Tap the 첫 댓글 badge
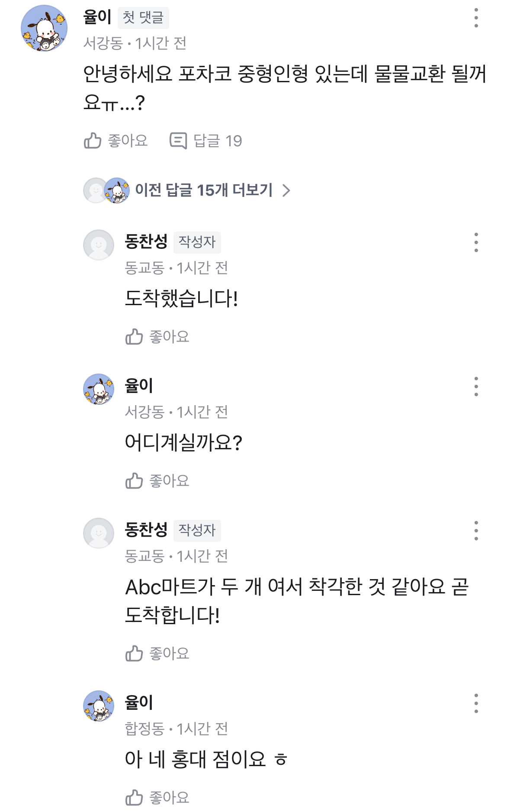The width and height of the screenshot is (510, 812). (x=143, y=18)
